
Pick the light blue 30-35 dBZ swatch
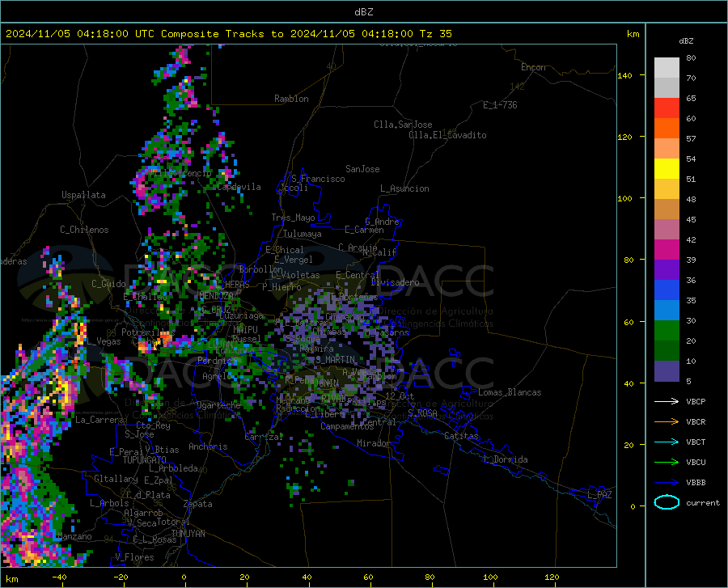(667, 311)
